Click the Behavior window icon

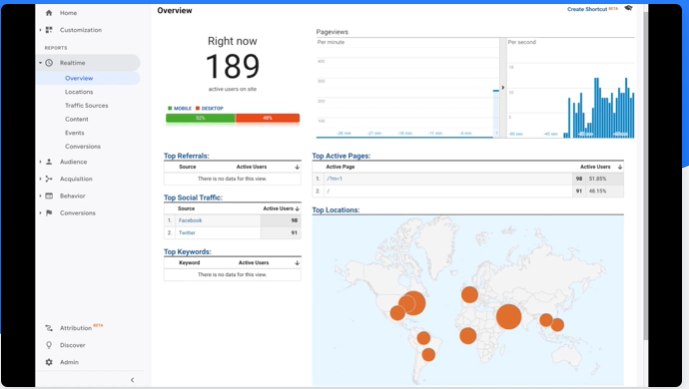click(x=49, y=196)
